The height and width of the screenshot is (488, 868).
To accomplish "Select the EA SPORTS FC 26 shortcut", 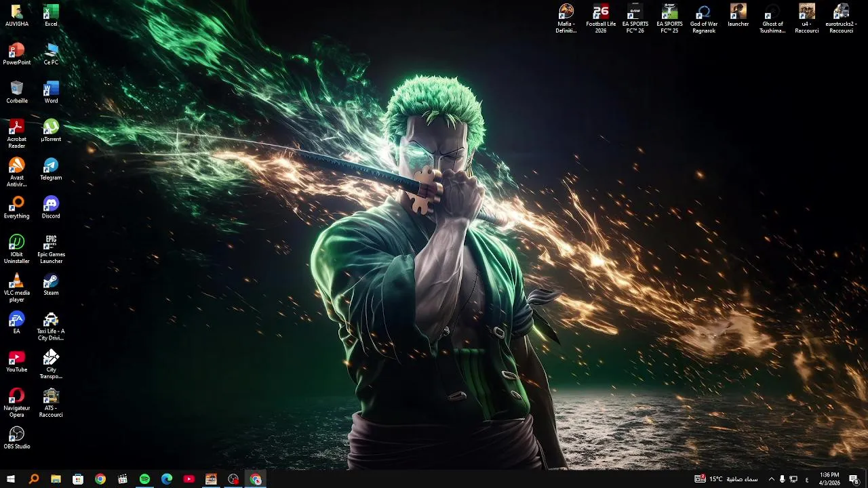I will pos(635,19).
